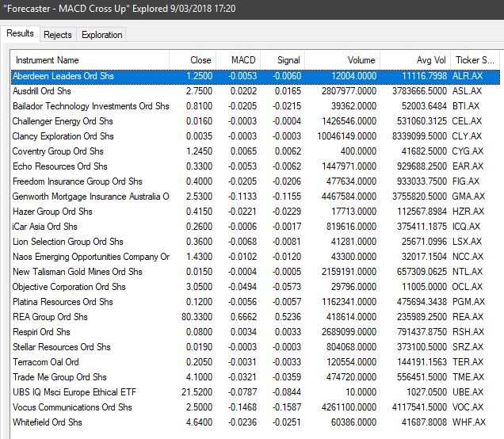
Task: Select Genworth Mortgage Insurance Australia row
Action: coord(255,197)
